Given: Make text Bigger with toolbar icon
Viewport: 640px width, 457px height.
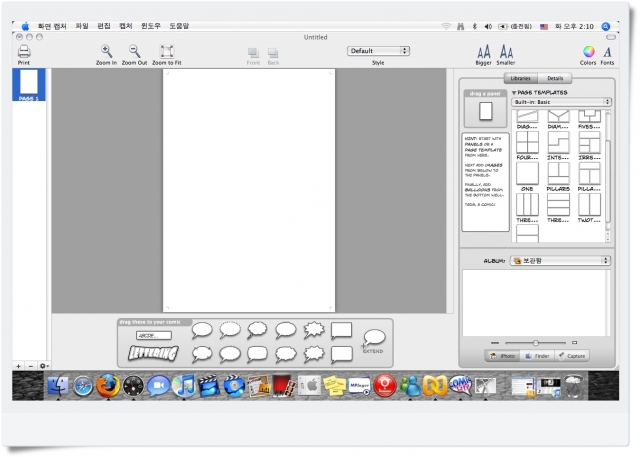Looking at the screenshot, I should 484,52.
